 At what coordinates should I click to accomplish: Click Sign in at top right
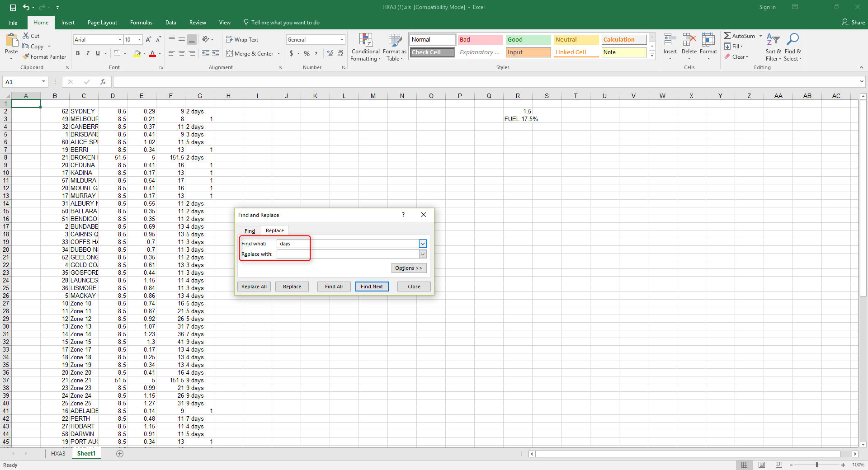click(767, 7)
